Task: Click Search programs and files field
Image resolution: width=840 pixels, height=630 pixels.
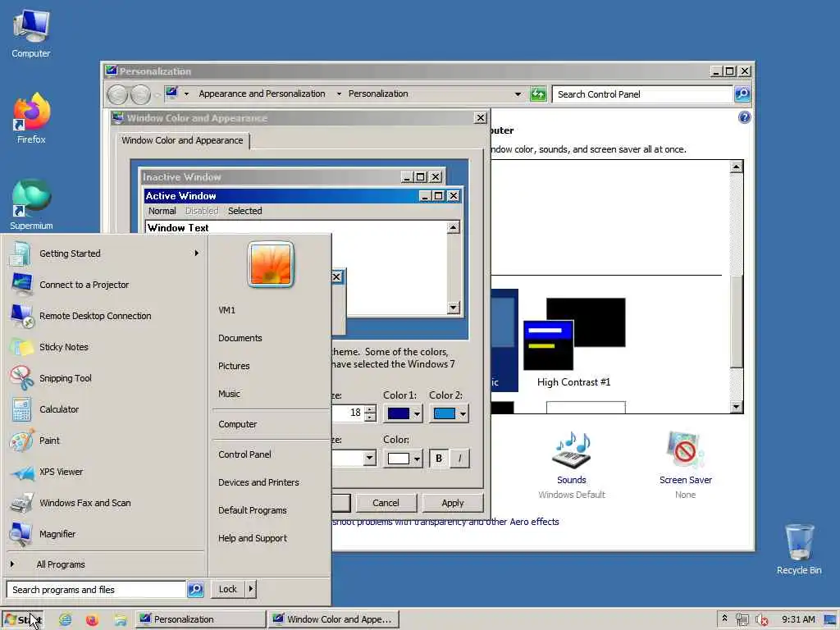Action: [x=97, y=589]
